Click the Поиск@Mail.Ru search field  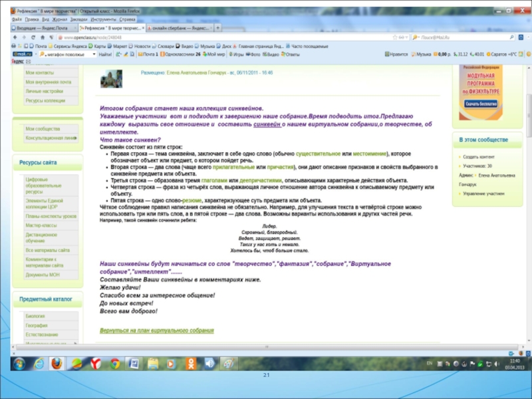464,37
